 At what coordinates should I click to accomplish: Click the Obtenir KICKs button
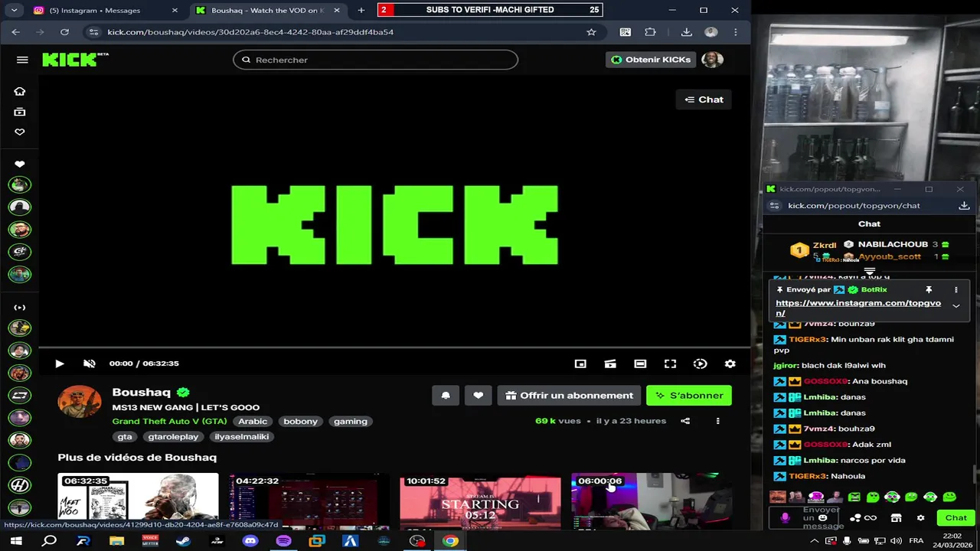click(x=651, y=60)
